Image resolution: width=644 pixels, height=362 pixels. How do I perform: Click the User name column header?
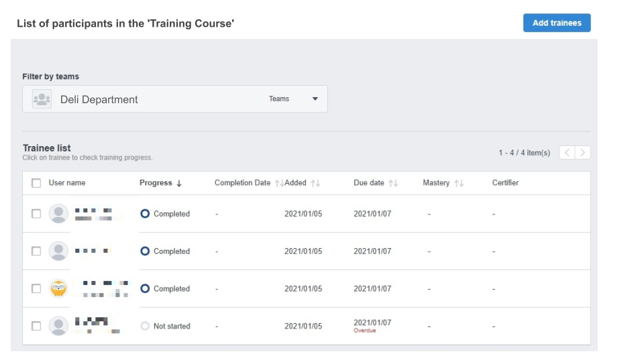pyautogui.click(x=67, y=183)
